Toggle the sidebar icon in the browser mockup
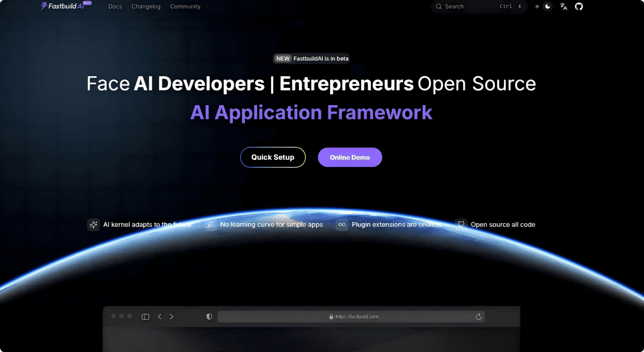 click(145, 317)
